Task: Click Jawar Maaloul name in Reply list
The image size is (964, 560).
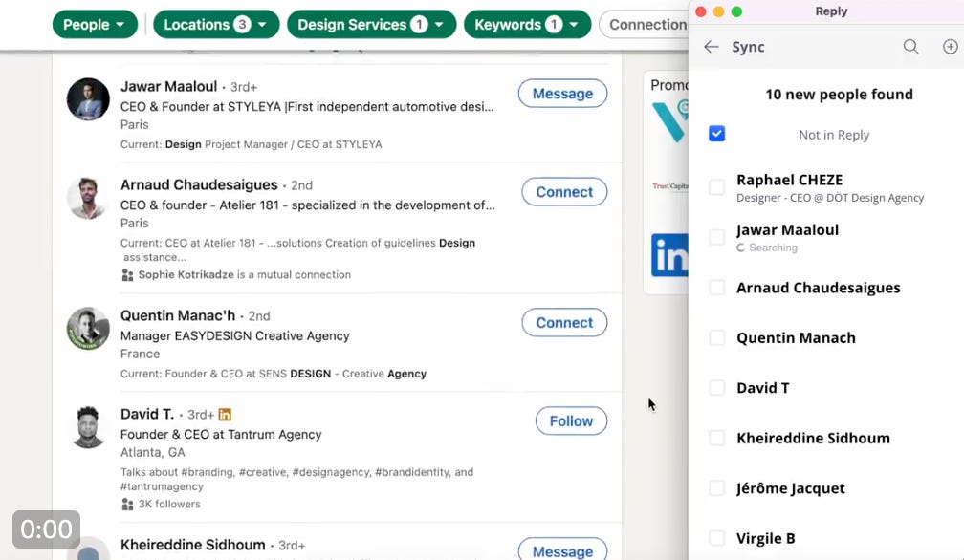Action: [788, 230]
